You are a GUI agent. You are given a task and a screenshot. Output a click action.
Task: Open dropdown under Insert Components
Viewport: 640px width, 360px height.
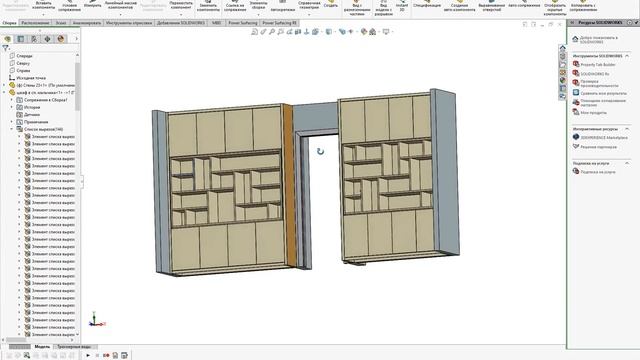point(43,14)
